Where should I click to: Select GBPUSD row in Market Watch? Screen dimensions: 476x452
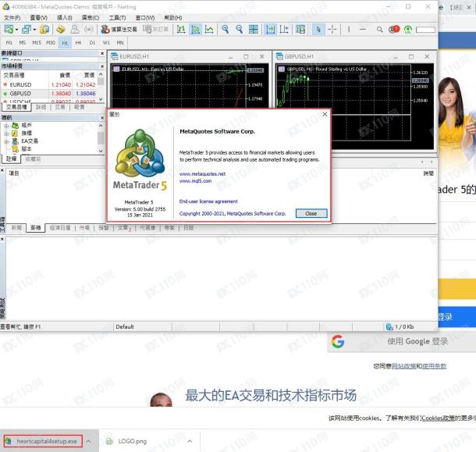pos(49,94)
